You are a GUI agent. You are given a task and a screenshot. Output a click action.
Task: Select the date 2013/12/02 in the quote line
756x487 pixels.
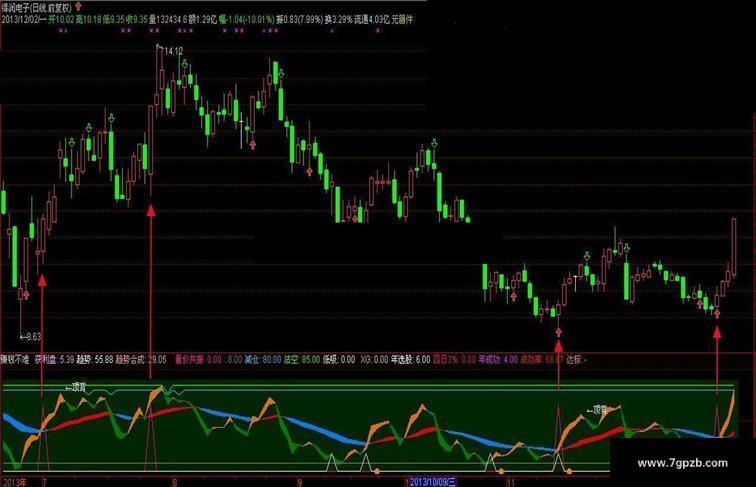coord(21,20)
